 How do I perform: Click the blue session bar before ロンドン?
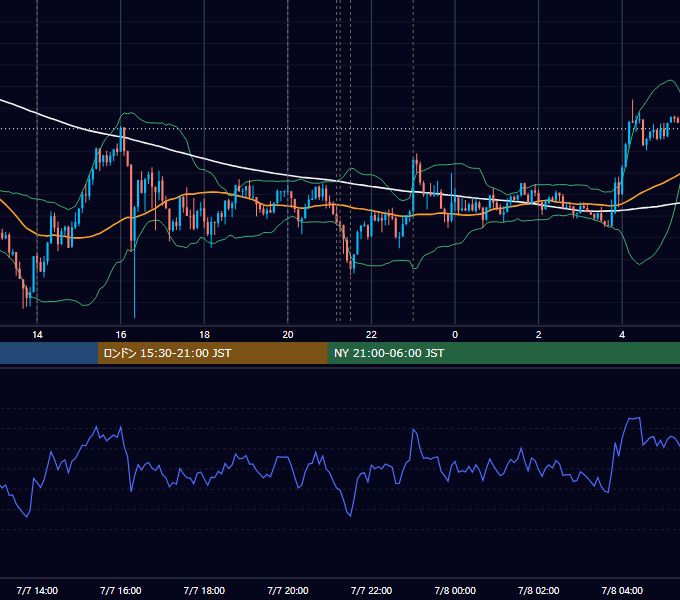[x=49, y=353]
